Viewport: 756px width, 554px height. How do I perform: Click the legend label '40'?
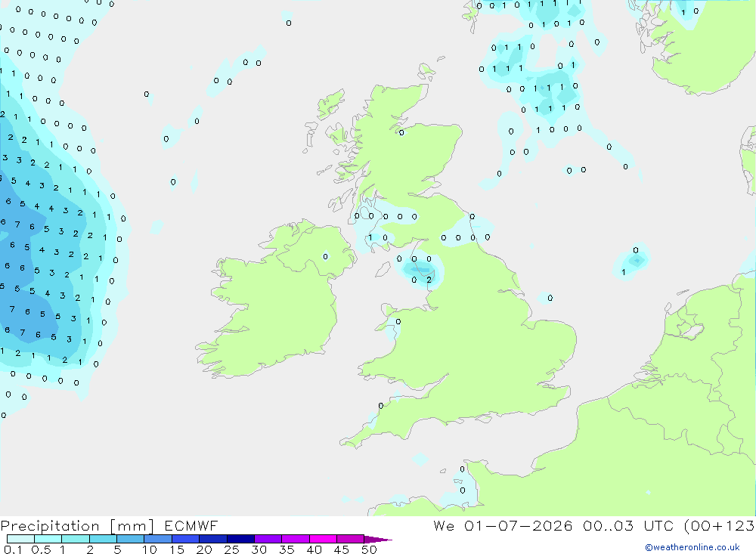point(314,549)
